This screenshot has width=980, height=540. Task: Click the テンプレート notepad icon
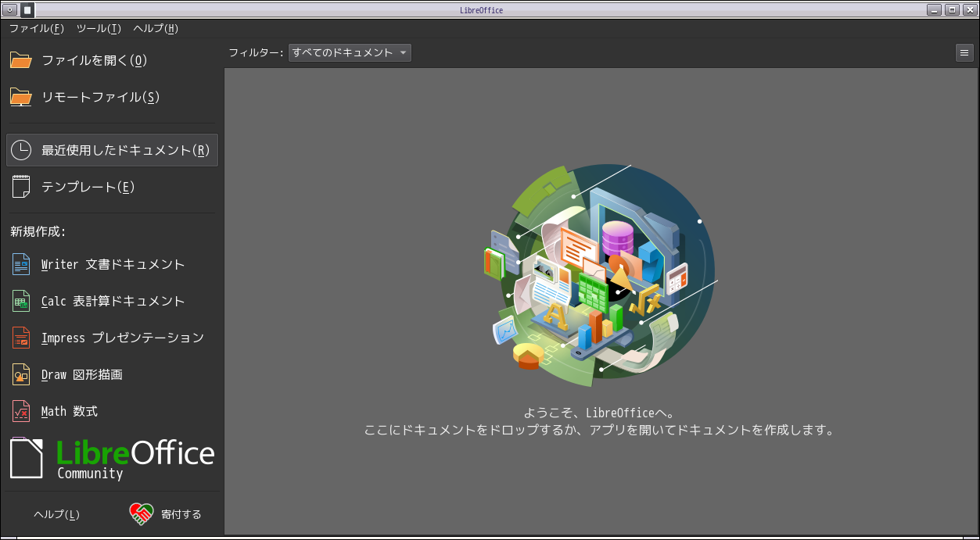click(21, 187)
